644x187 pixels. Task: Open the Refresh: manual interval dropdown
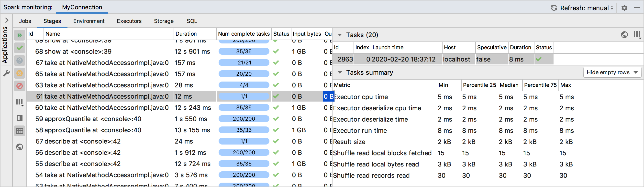[587, 8]
